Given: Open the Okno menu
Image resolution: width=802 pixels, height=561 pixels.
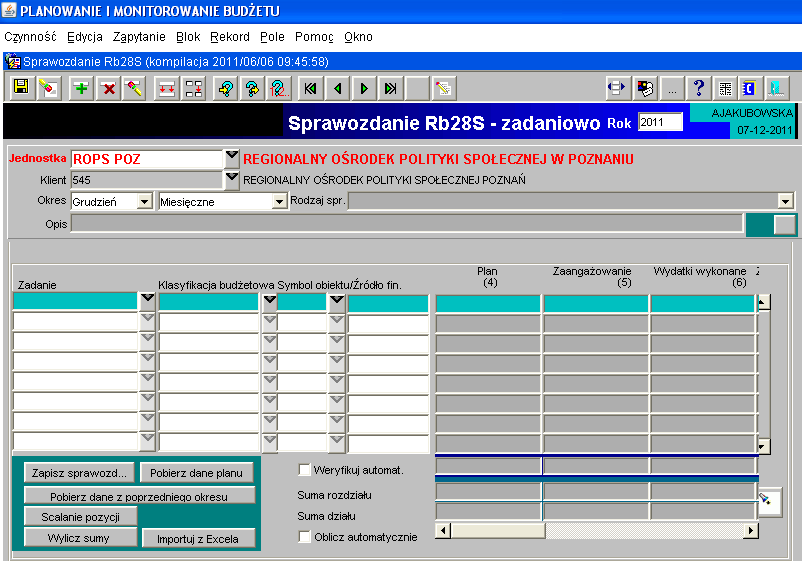Looking at the screenshot, I should coord(358,37).
